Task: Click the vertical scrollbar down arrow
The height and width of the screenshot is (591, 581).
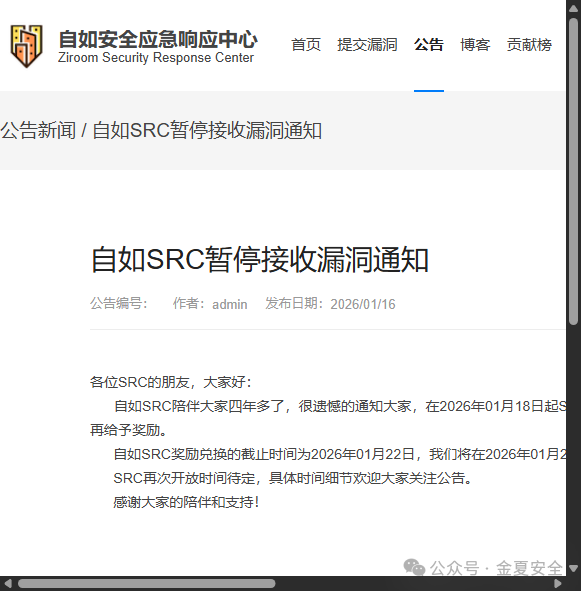Action: [x=573, y=568]
